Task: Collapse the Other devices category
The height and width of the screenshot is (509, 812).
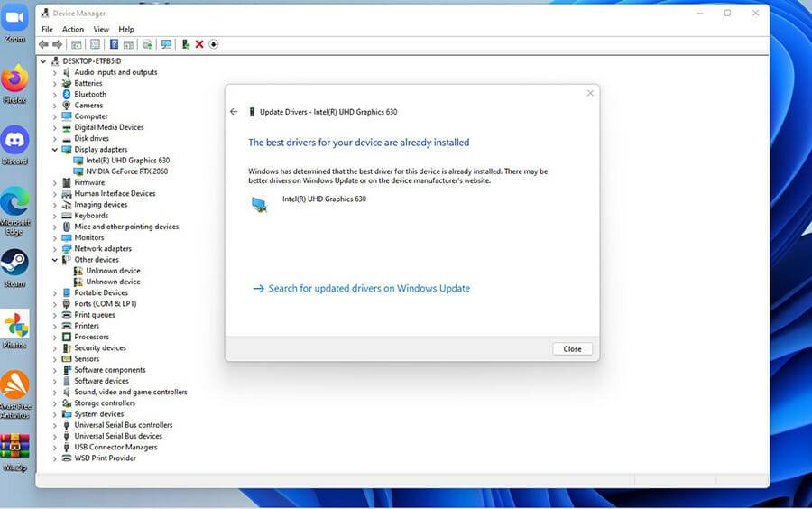Action: (55, 260)
